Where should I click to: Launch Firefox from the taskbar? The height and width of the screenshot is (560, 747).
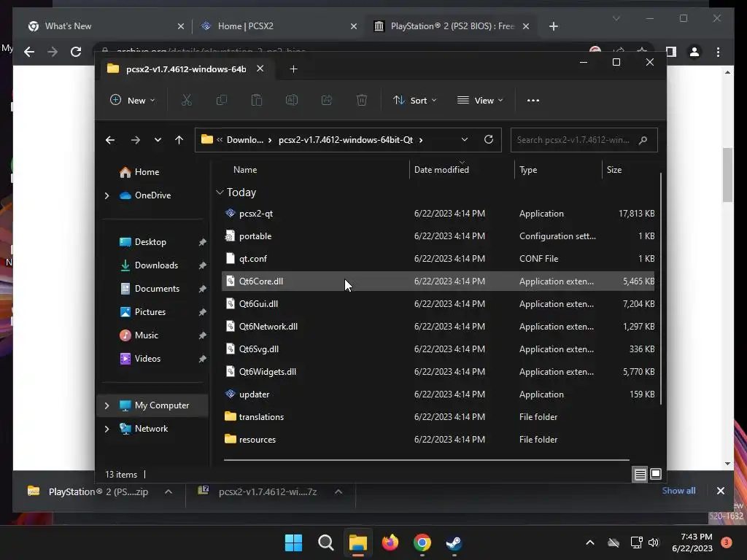pos(390,542)
